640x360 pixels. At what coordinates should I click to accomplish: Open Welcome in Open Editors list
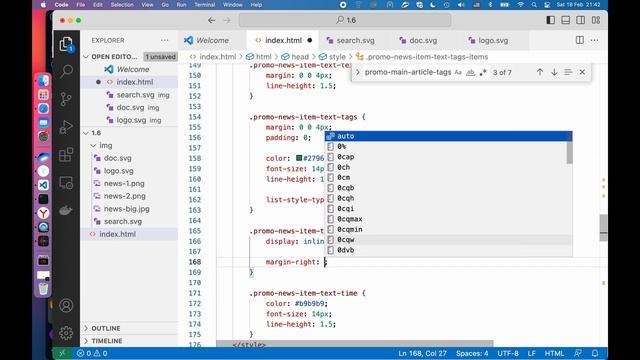(133, 69)
